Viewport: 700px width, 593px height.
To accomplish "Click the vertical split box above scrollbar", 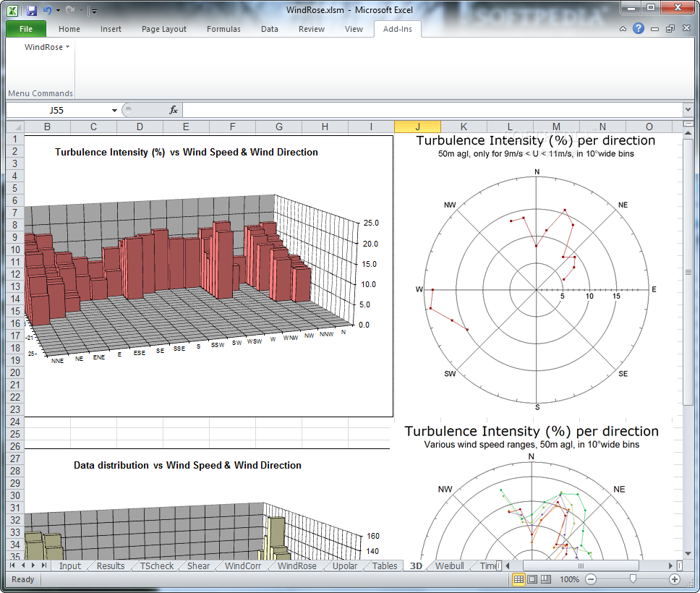I will [688, 123].
